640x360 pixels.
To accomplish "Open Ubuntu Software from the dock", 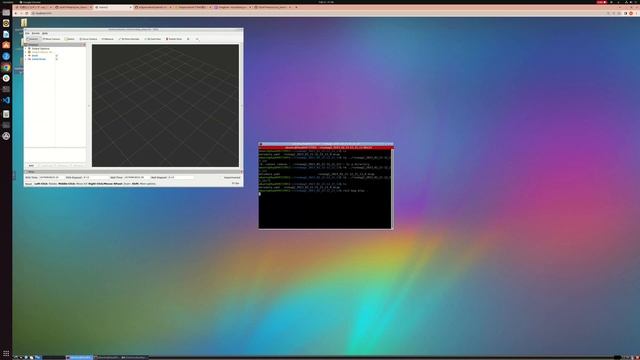I will point(6,45).
